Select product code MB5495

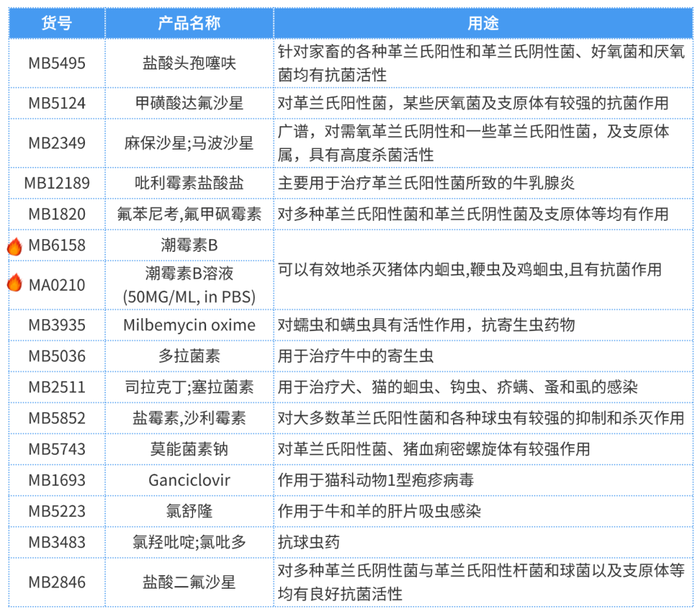[57, 63]
